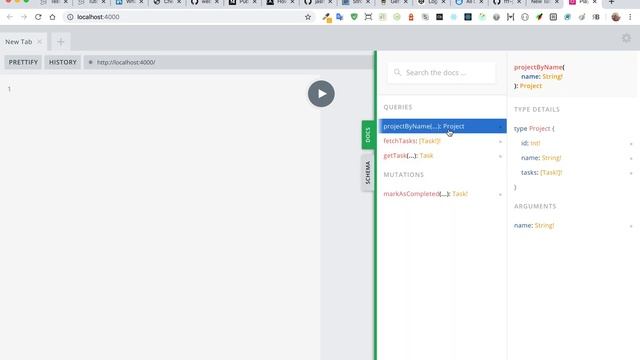Reload the localhost page

tap(38, 17)
